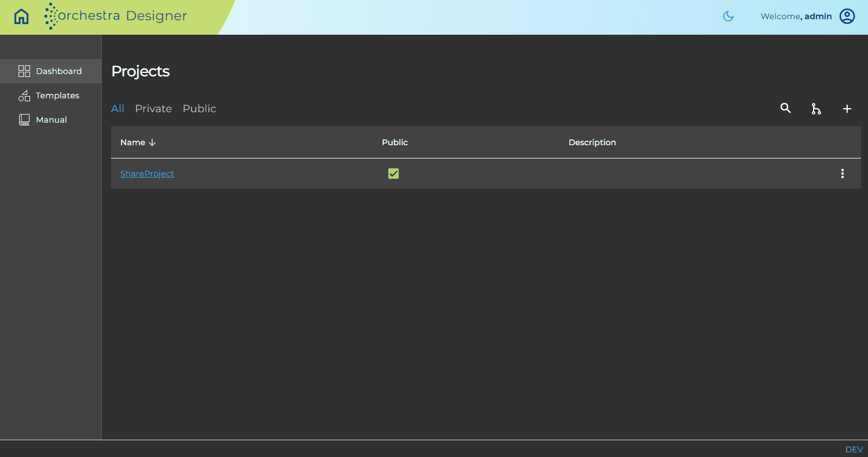Switch to the Public tab
The image size is (868, 457).
coord(200,109)
